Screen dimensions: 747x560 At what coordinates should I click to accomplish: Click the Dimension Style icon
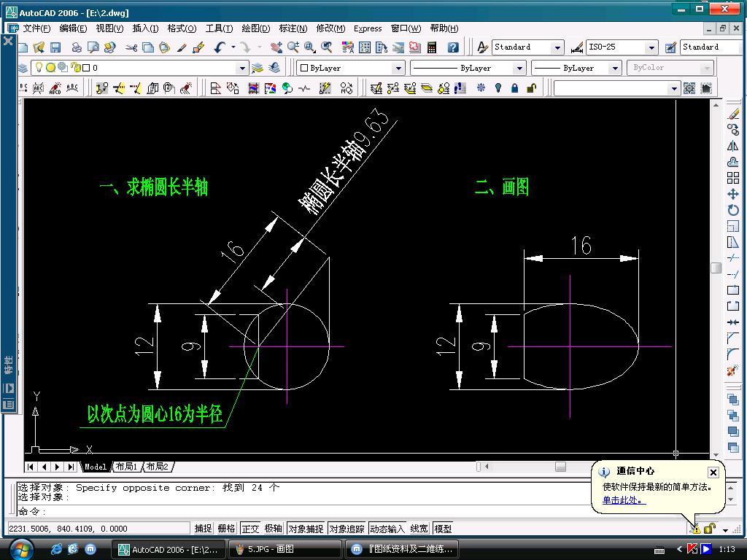(577, 47)
